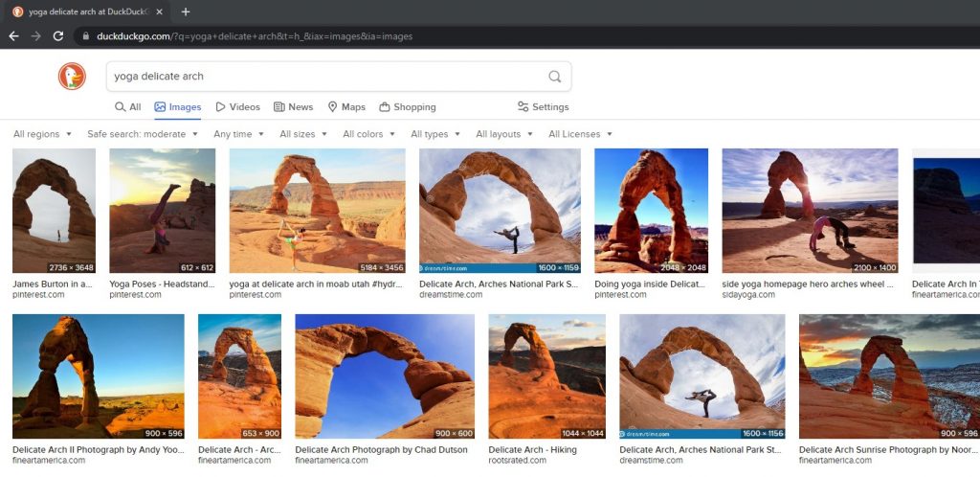Click the search box containing yoga delicate arch
The height and width of the screenshot is (477, 980).
coord(325,77)
